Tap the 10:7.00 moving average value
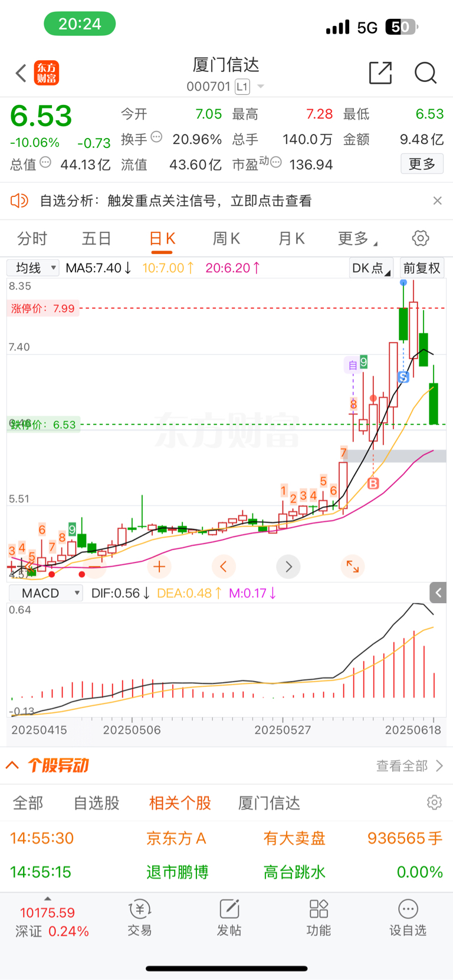453x980 pixels. point(168,268)
